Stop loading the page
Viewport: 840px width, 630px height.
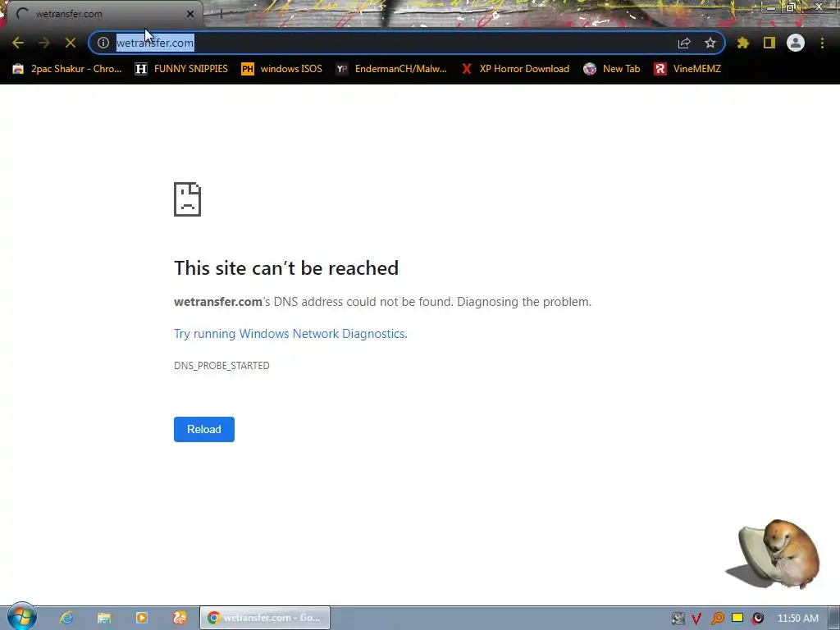71,43
